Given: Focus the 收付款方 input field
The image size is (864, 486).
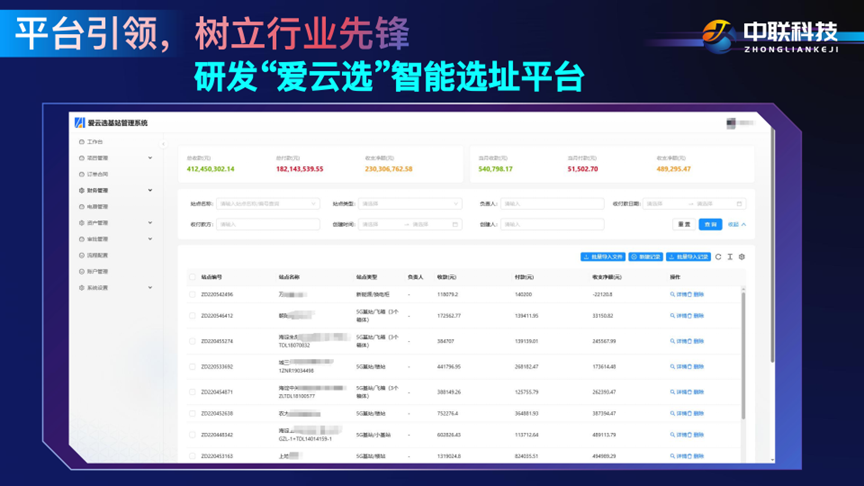Looking at the screenshot, I should click(268, 224).
